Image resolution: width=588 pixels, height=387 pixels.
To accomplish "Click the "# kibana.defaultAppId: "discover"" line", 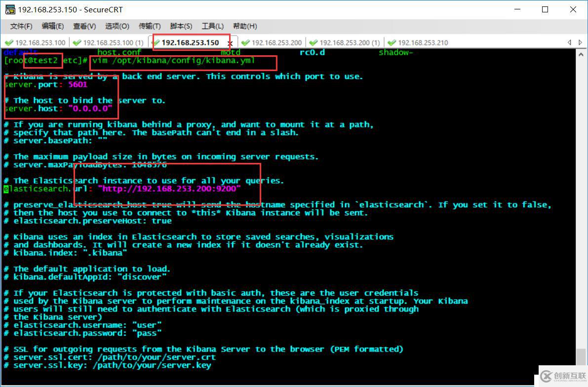I will (85, 277).
